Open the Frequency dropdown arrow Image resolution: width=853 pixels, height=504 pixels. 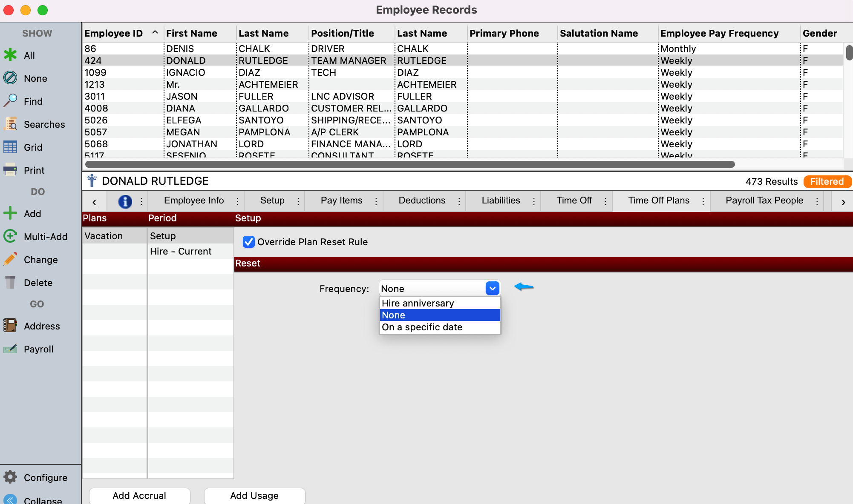[492, 288]
